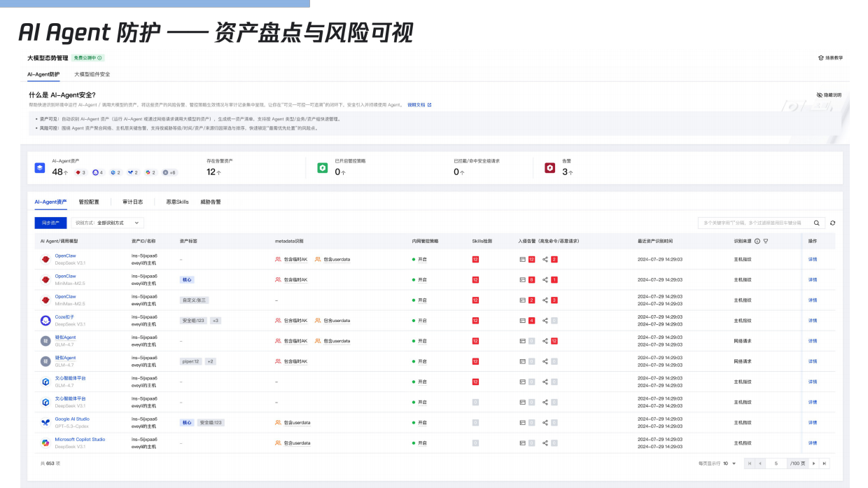Click the refresh icon beside the search box
This screenshot has width=868, height=488.
click(x=833, y=223)
